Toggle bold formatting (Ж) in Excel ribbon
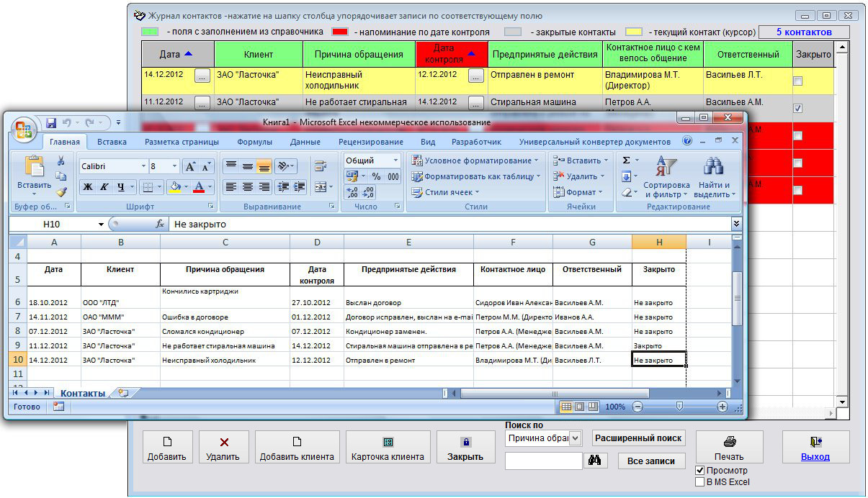 pos(87,187)
